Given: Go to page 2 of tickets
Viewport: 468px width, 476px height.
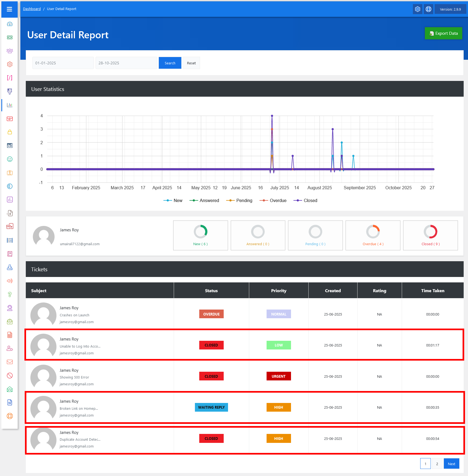Looking at the screenshot, I should [437, 464].
